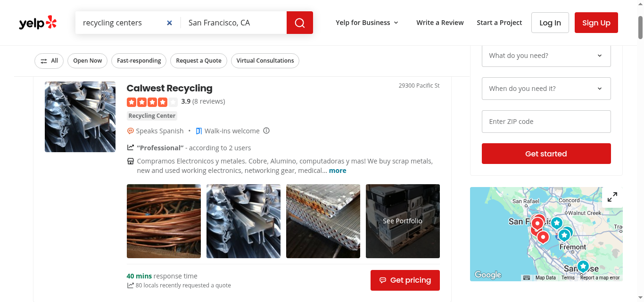Click the page vertical scrollbar thumb
The image size is (644, 302).
pos(641,27)
